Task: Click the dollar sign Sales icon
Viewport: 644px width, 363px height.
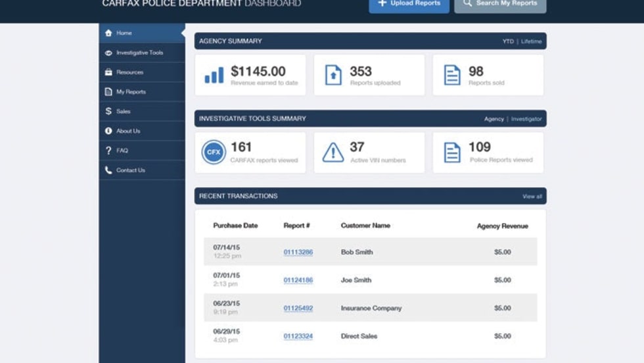Action: pos(108,111)
